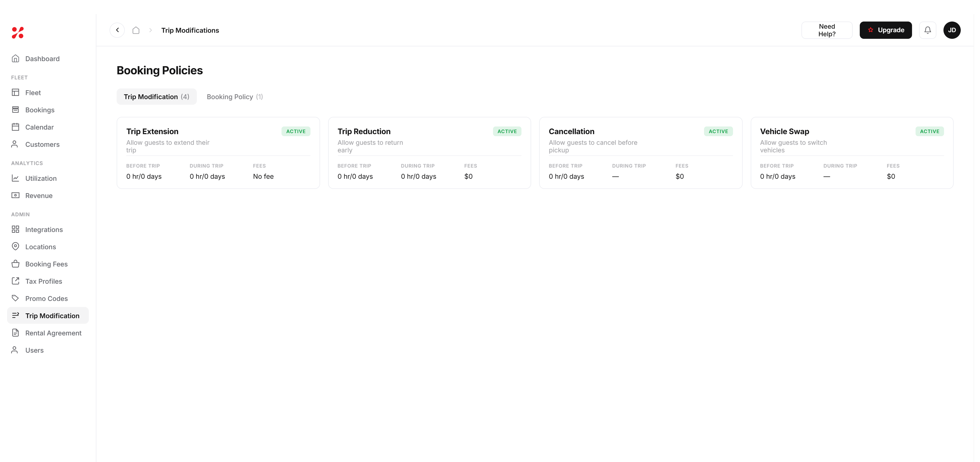Click 'Trip Modifications' breadcrumb text
The width and height of the screenshot is (980, 462).
click(190, 30)
